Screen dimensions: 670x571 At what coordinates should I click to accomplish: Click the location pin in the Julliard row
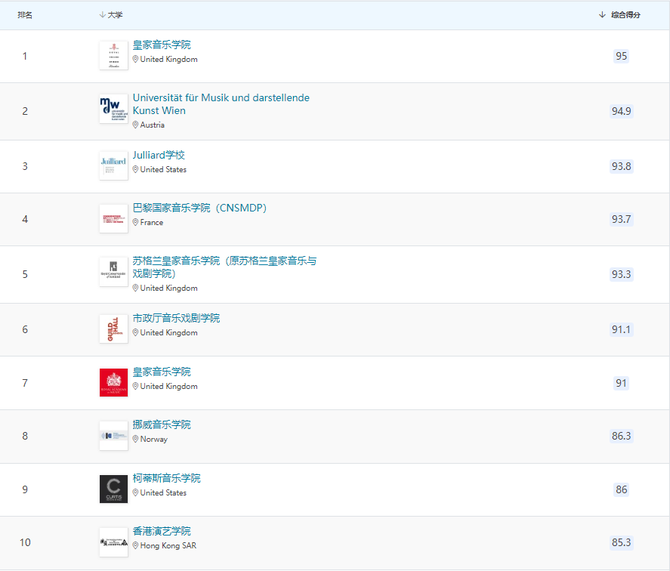(x=135, y=169)
